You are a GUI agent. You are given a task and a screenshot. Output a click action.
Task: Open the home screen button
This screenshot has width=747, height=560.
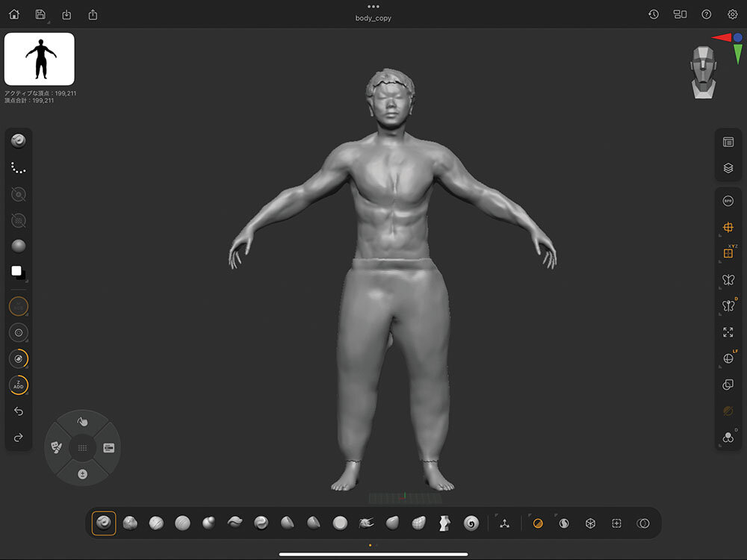pos(14,14)
